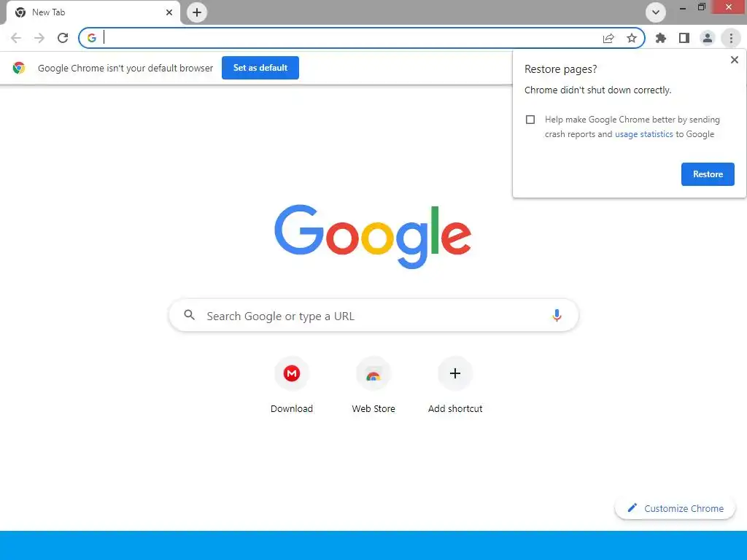The height and width of the screenshot is (560, 747).
Task: Click the forward navigation arrow
Action: [39, 38]
